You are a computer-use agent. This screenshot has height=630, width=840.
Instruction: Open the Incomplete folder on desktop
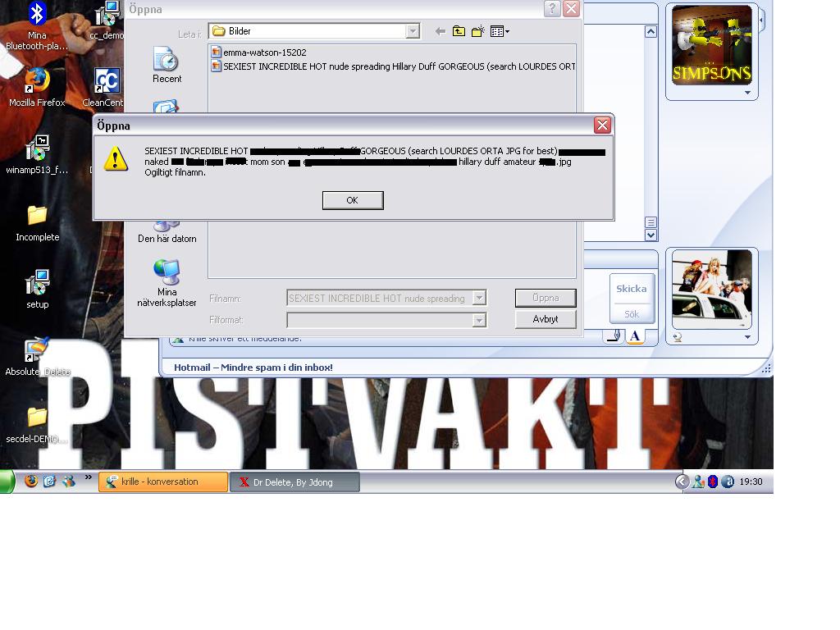[37, 223]
